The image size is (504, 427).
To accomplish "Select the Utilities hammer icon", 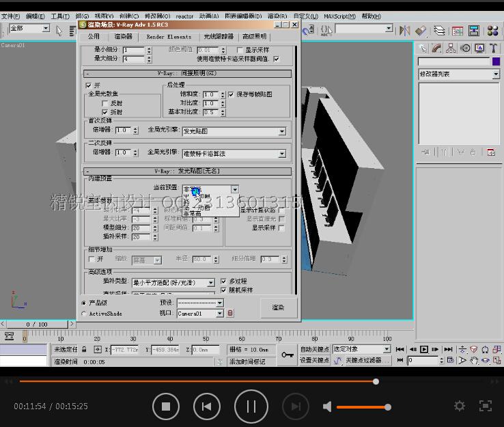I will (493, 49).
